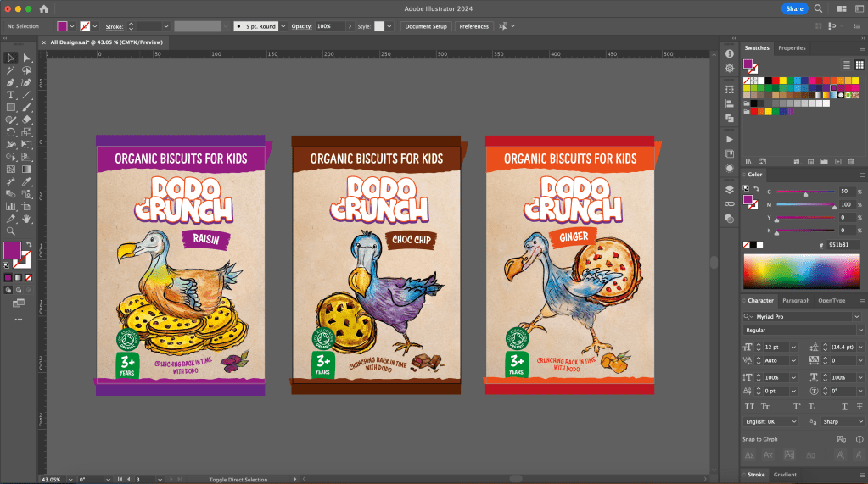Click the Document Setup button
Image resolution: width=868 pixels, height=484 pixels.
coord(425,26)
